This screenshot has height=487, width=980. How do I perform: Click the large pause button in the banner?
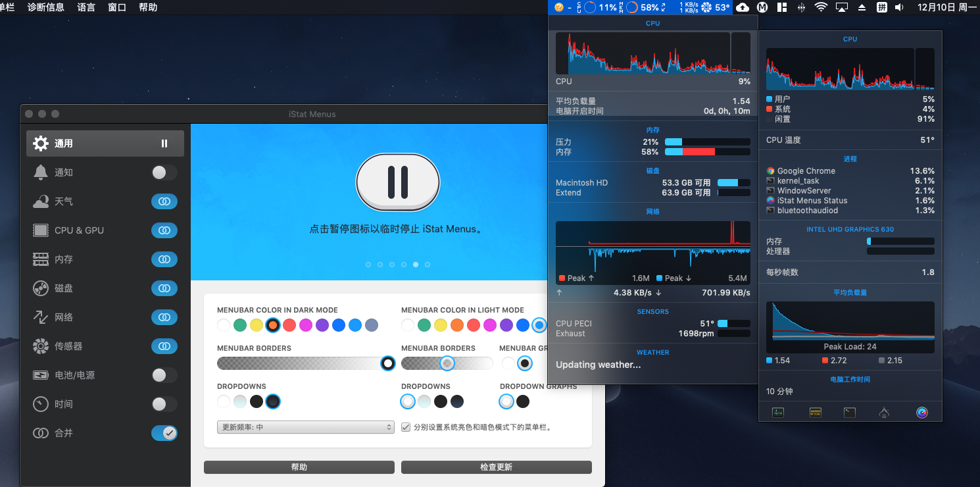398,182
